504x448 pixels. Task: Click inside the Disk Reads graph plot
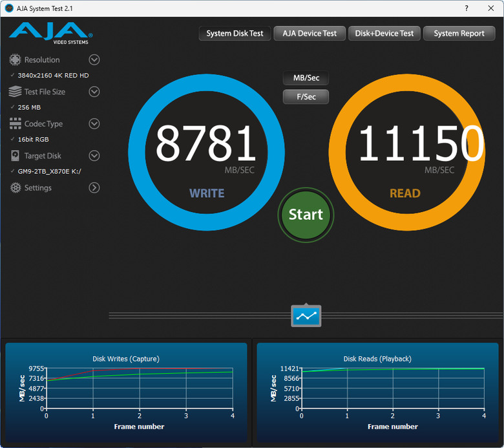pyautogui.click(x=393, y=389)
